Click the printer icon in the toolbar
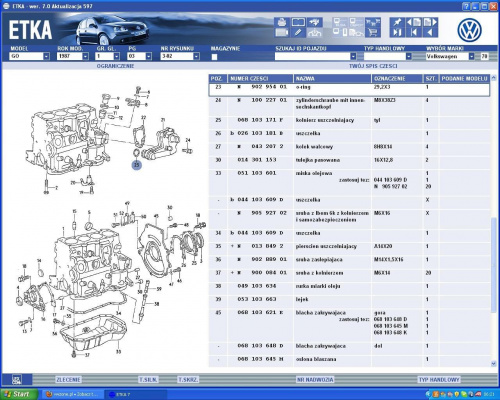Screen dimensions: 500x400 (x=282, y=22)
